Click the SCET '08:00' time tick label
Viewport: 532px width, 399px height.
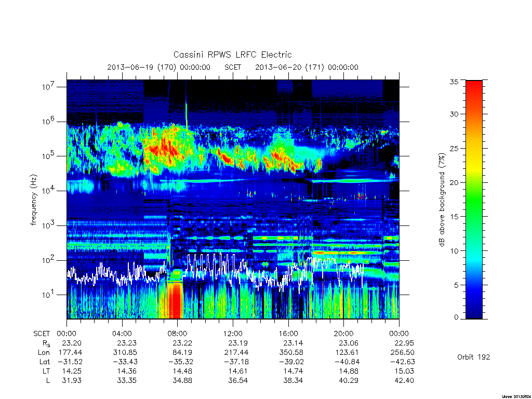pos(178,334)
